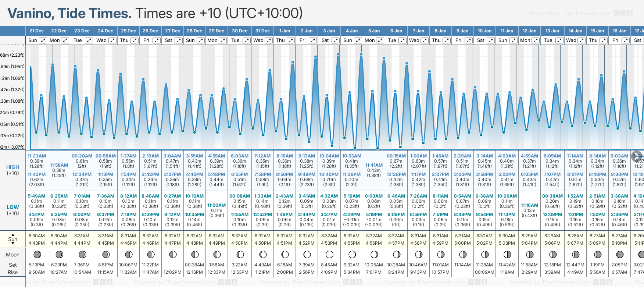Click the Moon row label
Image resolution: width=644 pixels, height=287 pixels.
coord(13,255)
